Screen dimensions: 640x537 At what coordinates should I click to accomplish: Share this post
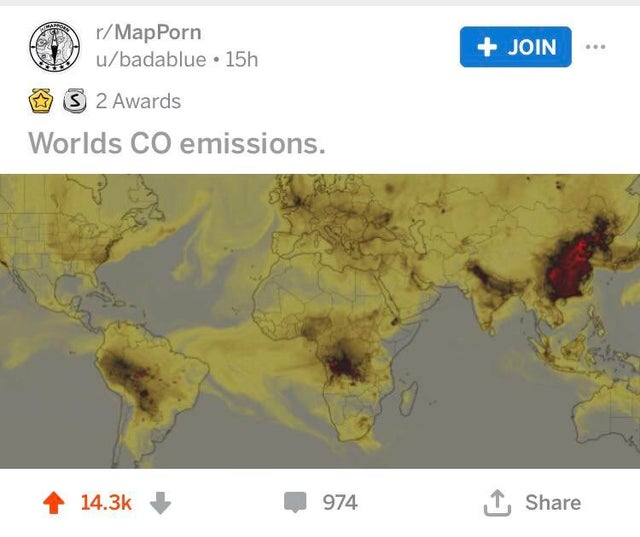tap(553, 502)
